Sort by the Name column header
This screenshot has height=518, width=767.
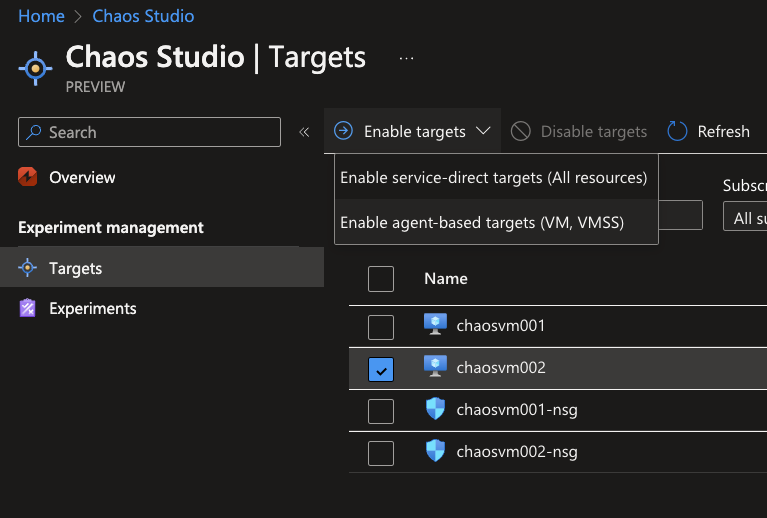click(x=446, y=278)
